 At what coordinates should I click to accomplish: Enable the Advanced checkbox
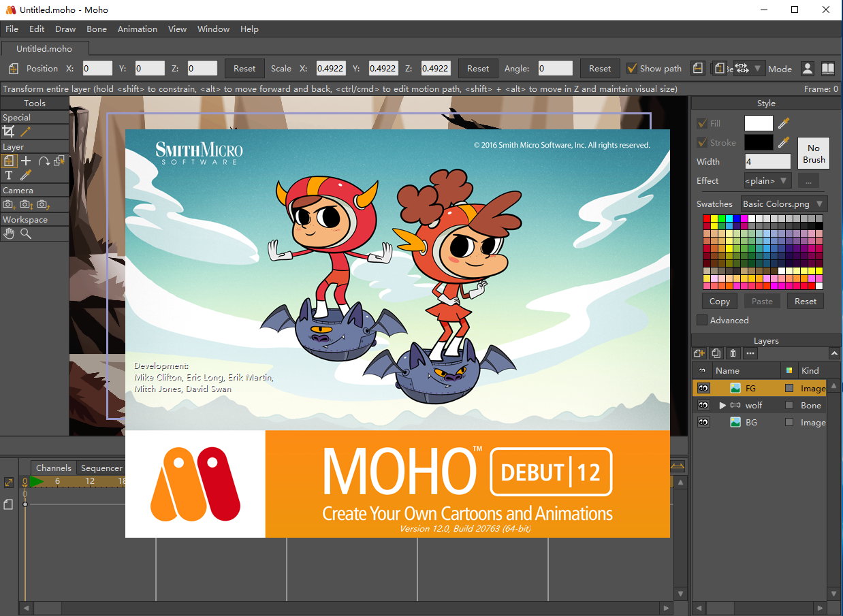(x=702, y=320)
